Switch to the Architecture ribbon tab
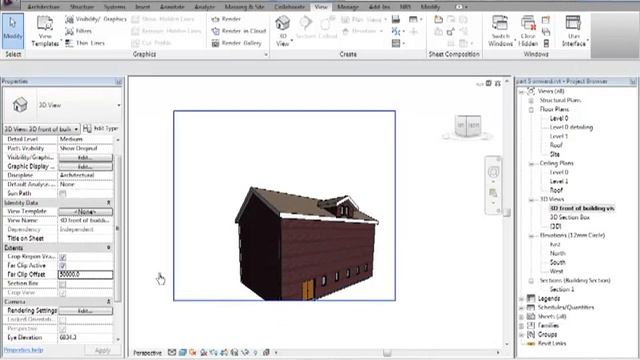The width and height of the screenshot is (640, 360). pos(43,7)
